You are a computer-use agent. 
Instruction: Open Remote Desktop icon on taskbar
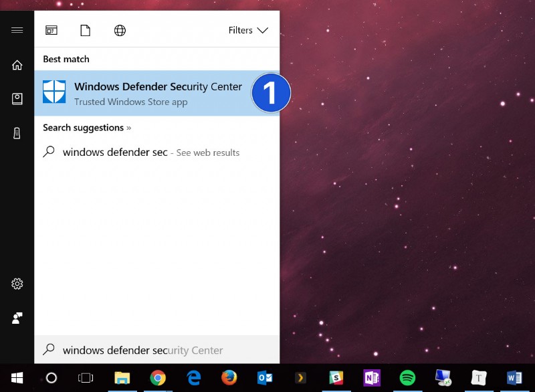(443, 378)
